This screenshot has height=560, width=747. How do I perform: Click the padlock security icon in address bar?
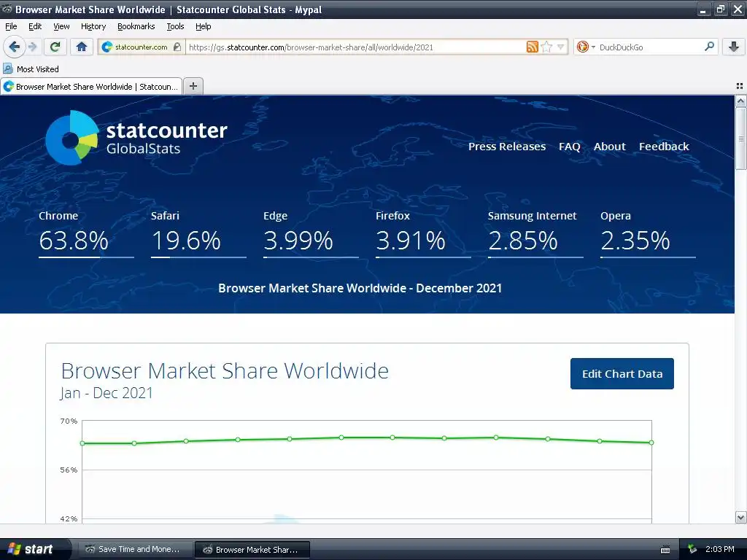[x=177, y=47]
